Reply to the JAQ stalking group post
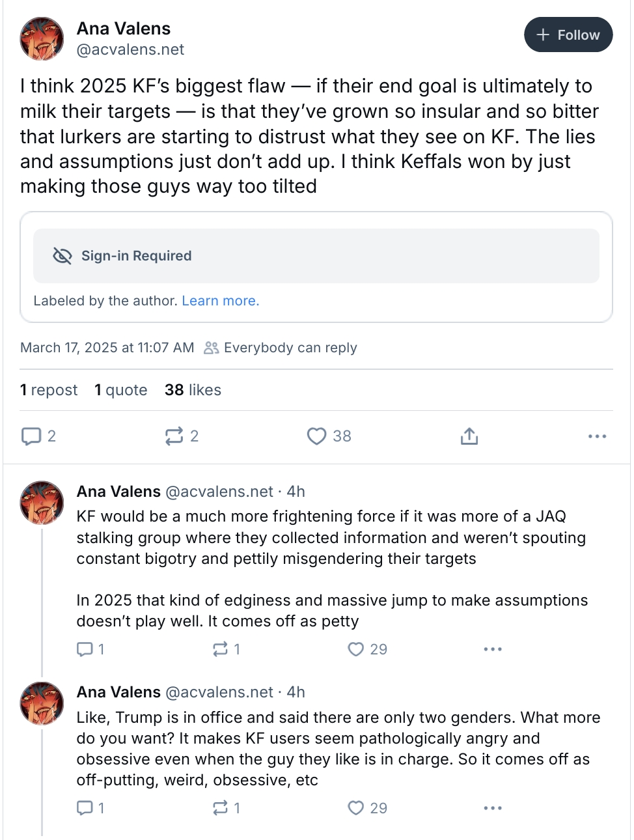The height and width of the screenshot is (840, 634). [x=85, y=649]
